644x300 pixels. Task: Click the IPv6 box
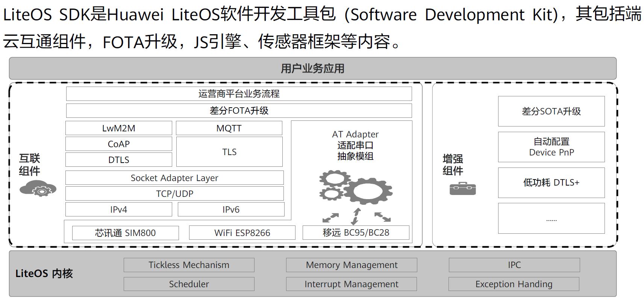[231, 209]
